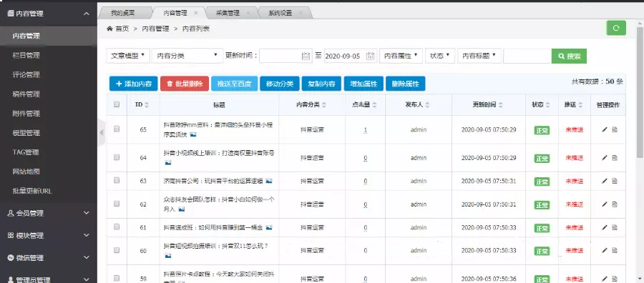Click the search keyword input field

click(x=527, y=56)
